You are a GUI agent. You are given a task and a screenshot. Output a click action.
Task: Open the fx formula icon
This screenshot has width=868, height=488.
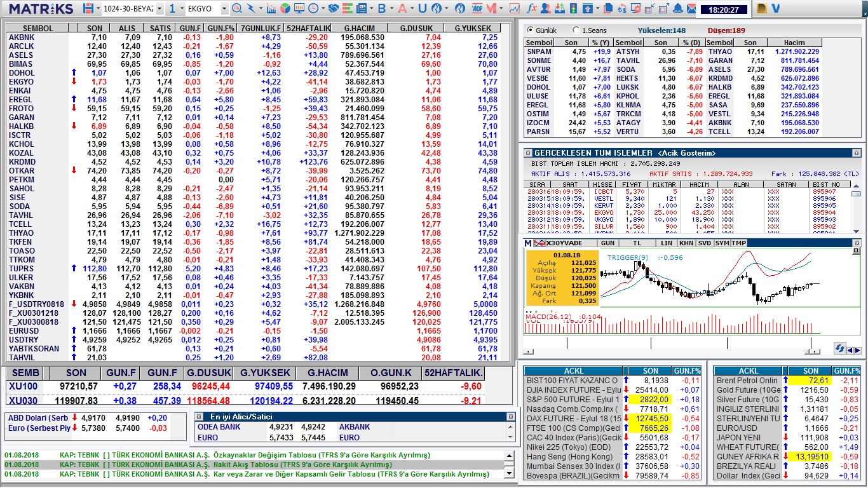tap(532, 9)
